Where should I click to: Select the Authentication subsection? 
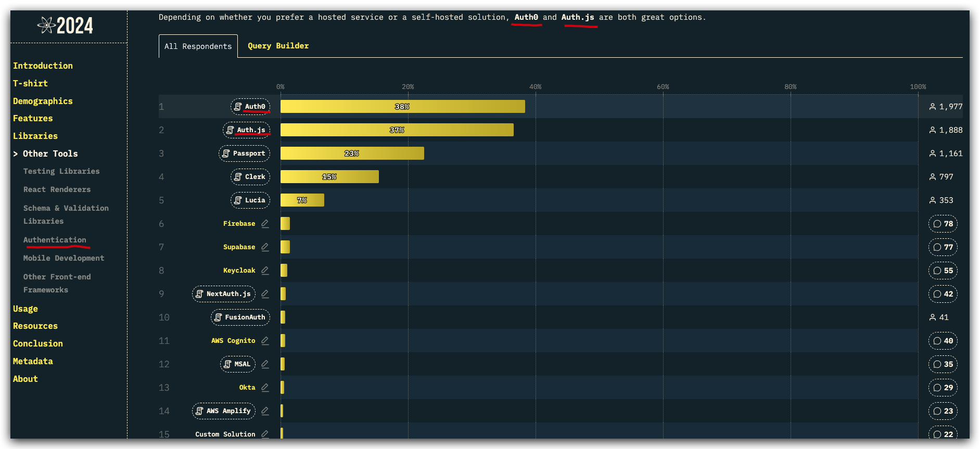click(55, 240)
